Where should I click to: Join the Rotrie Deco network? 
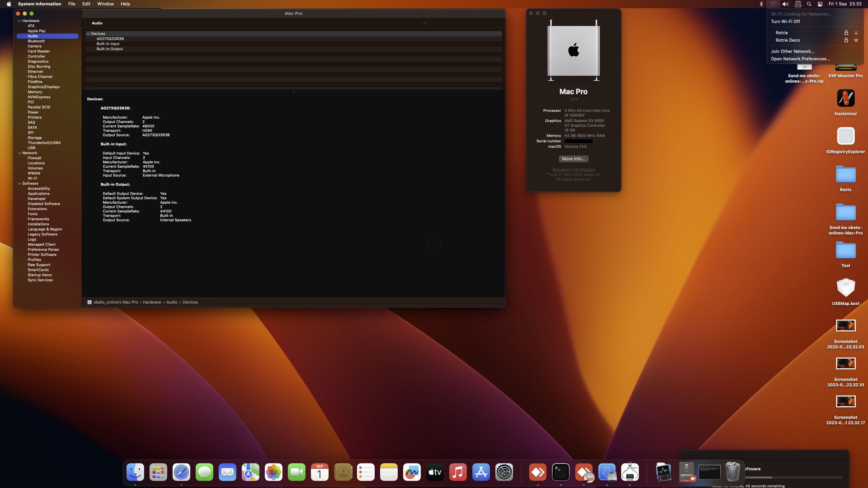pos(787,40)
